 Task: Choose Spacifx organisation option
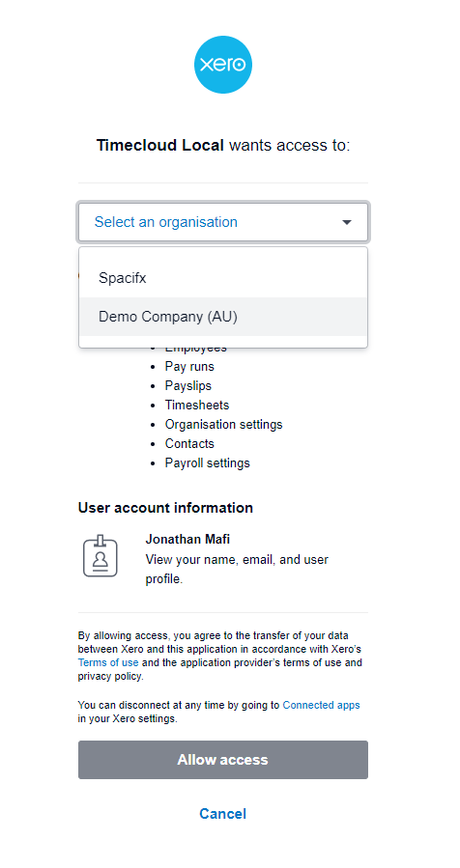[223, 278]
